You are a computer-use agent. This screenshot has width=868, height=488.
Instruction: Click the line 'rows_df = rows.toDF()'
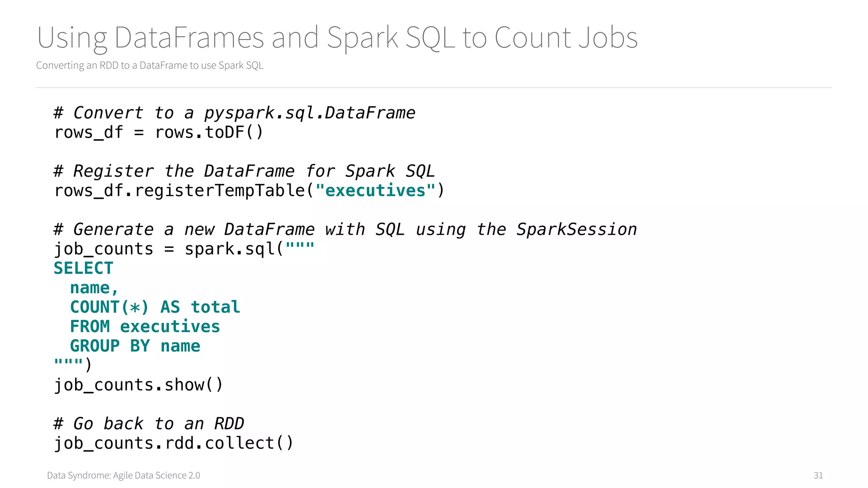coord(159,133)
